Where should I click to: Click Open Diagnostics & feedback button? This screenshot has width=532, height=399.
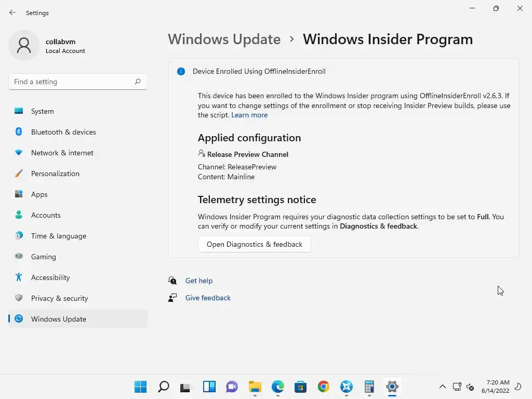(x=254, y=244)
